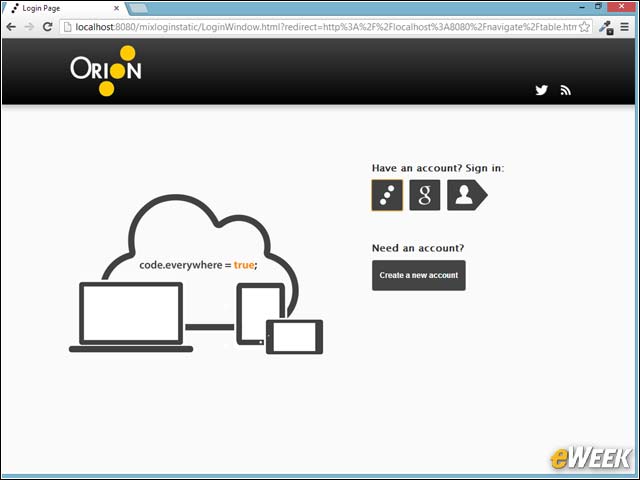The width and height of the screenshot is (640, 480).
Task: Reload the login page
Action: pyautogui.click(x=47, y=27)
